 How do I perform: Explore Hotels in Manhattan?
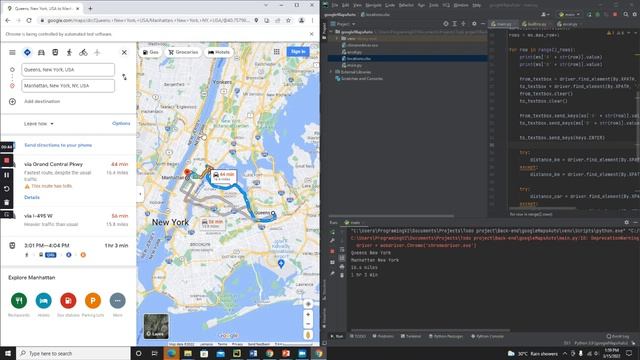point(44,300)
